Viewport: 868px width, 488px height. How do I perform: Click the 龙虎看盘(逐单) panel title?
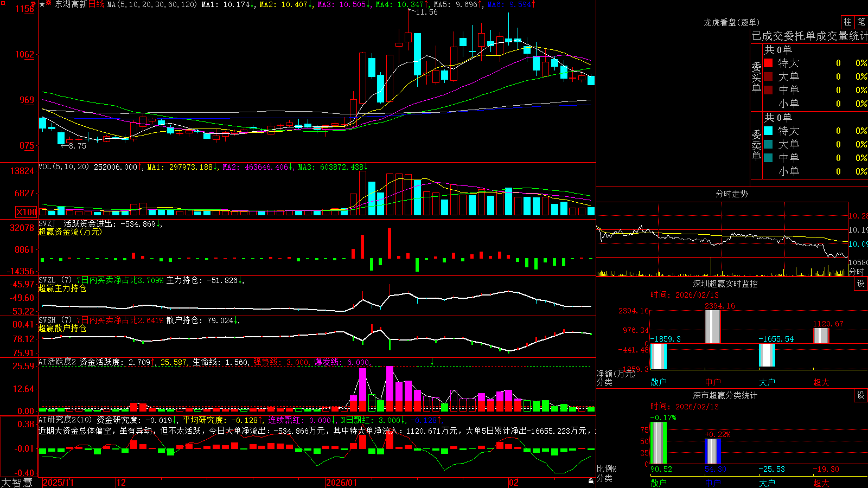pyautogui.click(x=731, y=22)
